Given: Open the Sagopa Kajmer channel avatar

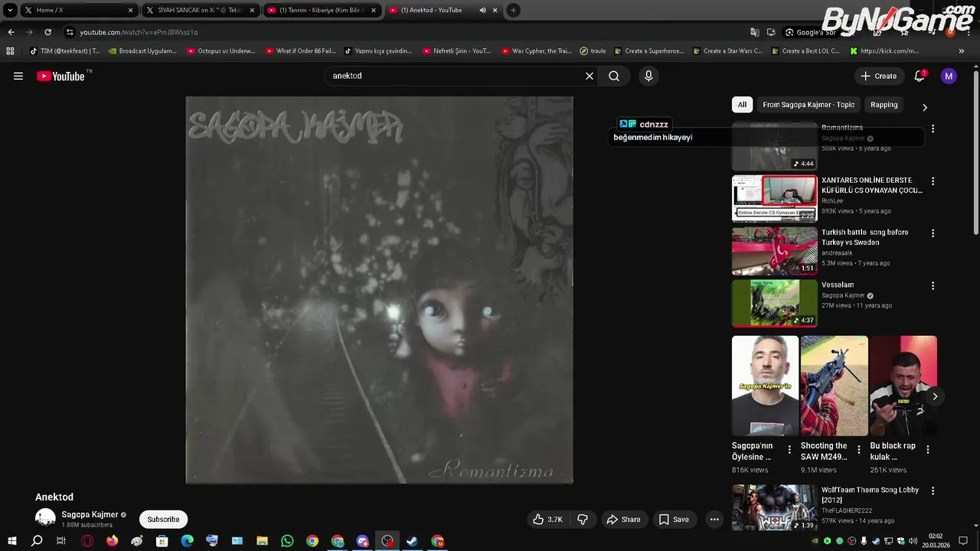Looking at the screenshot, I should (45, 518).
